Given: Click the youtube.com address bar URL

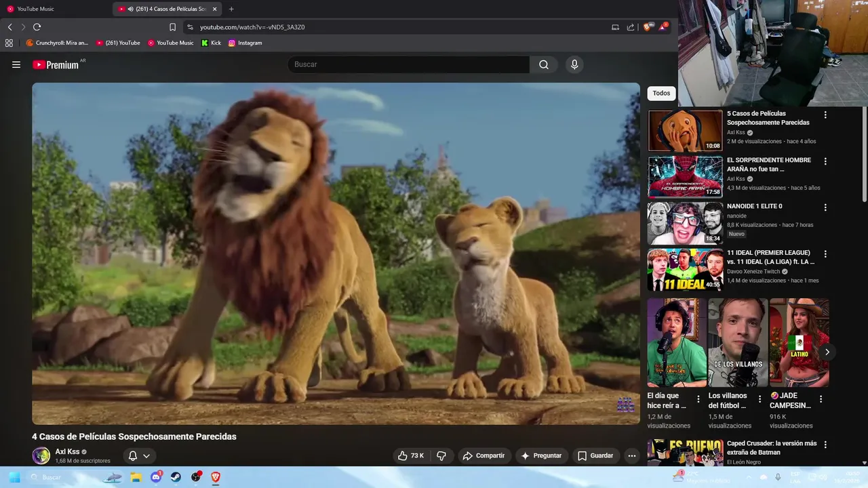Looking at the screenshot, I should pyautogui.click(x=252, y=27).
